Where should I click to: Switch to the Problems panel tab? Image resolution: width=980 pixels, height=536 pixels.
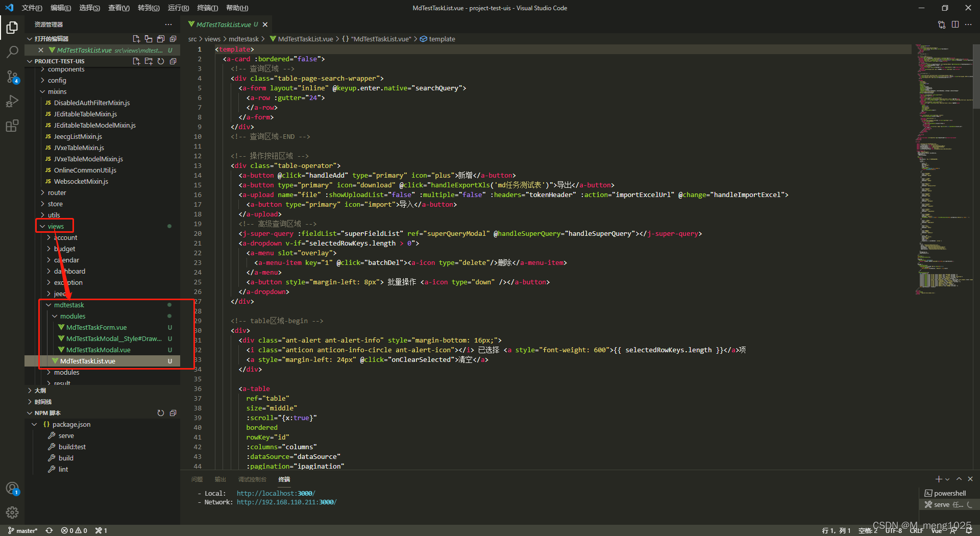tap(197, 479)
